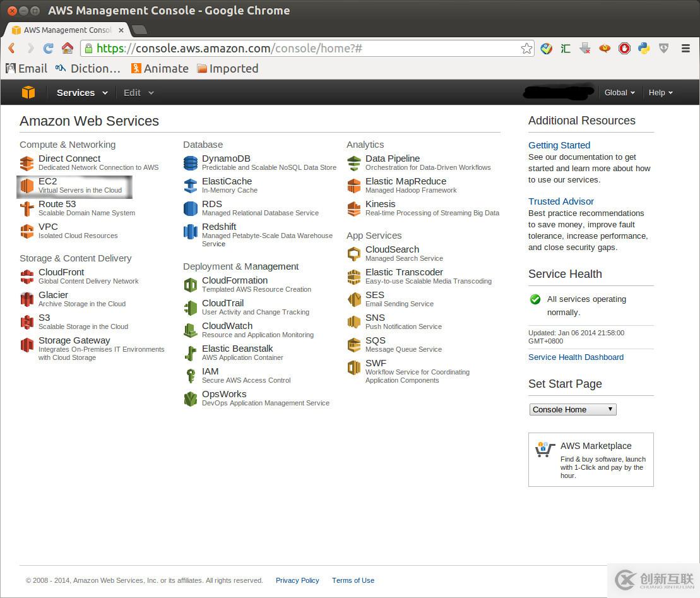Click the AWS cube home logo
This screenshot has width=700, height=598.
[x=28, y=92]
